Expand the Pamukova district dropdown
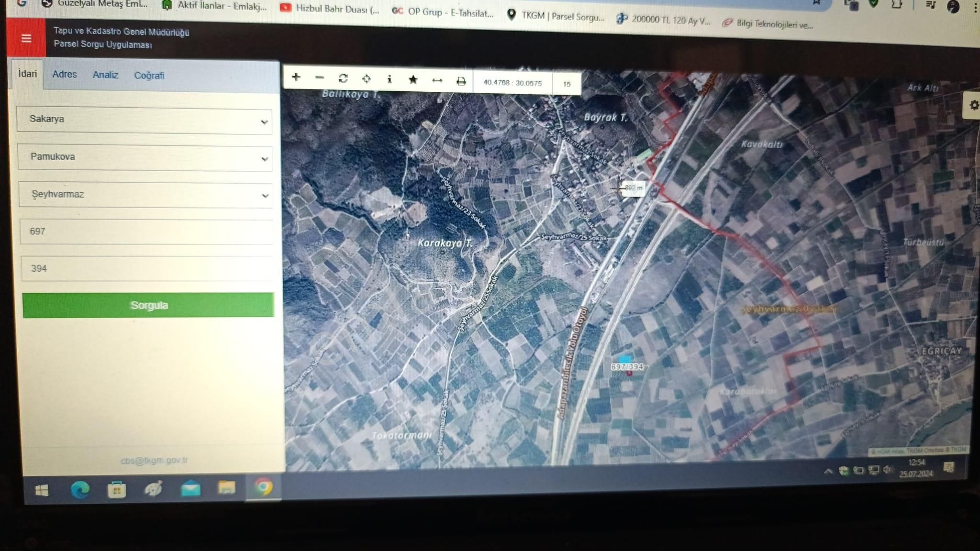Screen dimensions: 980x551 (x=145, y=158)
